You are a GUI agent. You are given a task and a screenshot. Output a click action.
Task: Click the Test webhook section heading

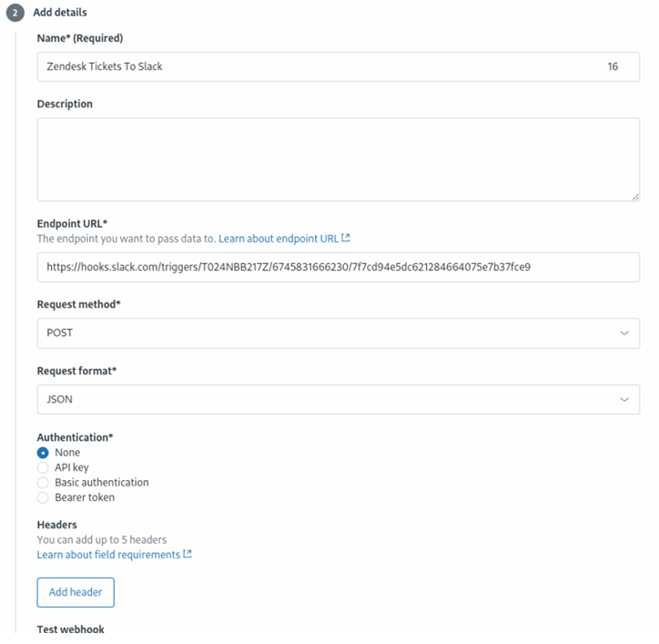click(72, 630)
